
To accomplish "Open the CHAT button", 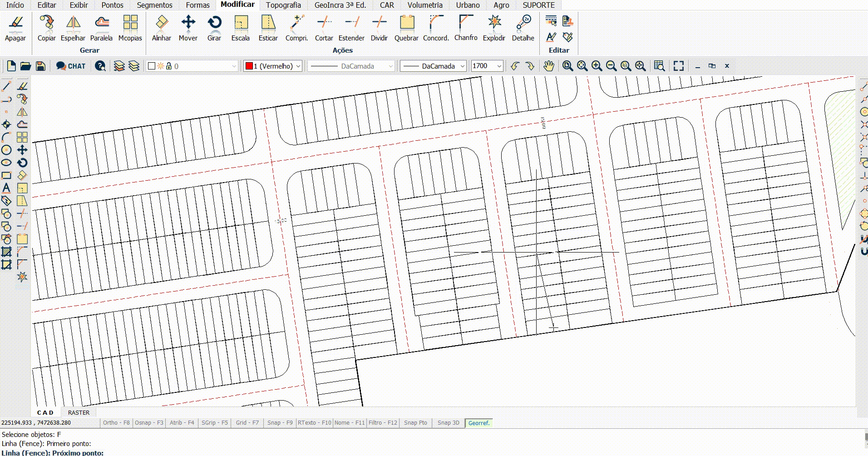I will click(71, 66).
